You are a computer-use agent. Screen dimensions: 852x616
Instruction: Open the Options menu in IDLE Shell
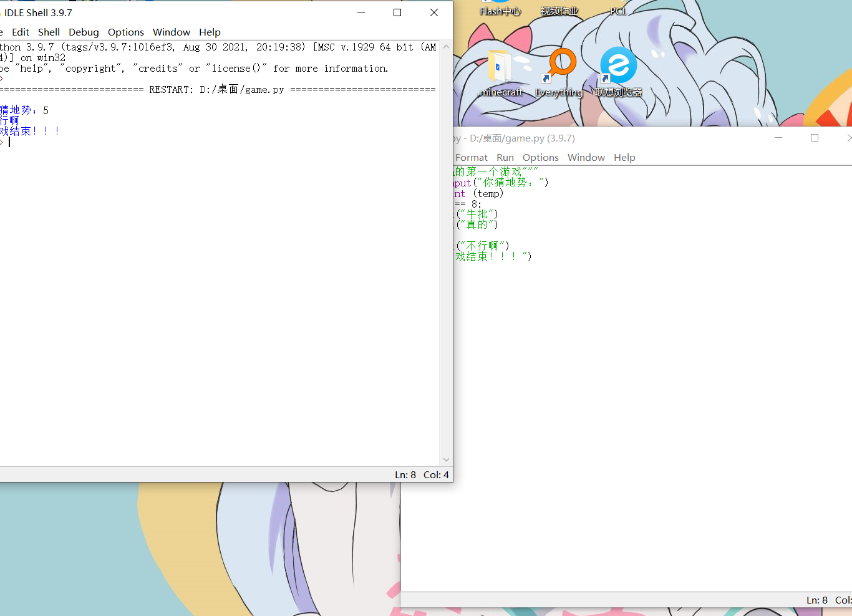point(125,32)
